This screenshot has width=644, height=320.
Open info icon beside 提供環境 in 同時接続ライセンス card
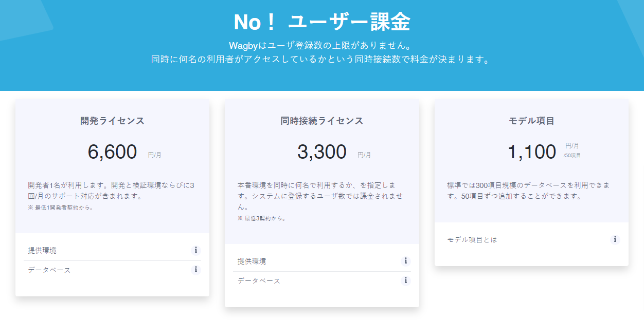[x=405, y=261]
